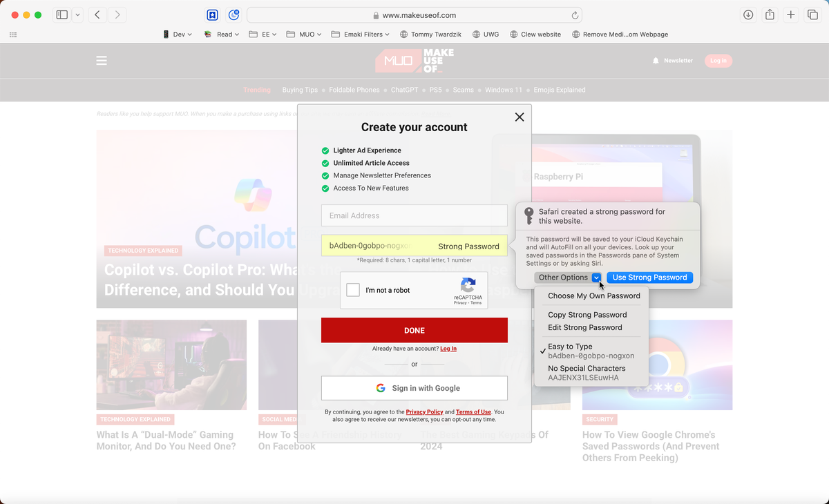The width and height of the screenshot is (829, 504).
Task: Close the Create your account dialog
Action: 520,117
